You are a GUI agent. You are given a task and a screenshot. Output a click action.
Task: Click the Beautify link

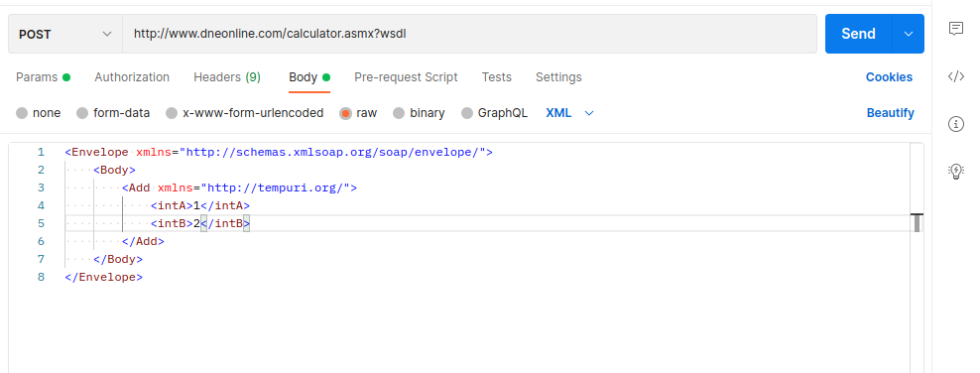tap(890, 113)
